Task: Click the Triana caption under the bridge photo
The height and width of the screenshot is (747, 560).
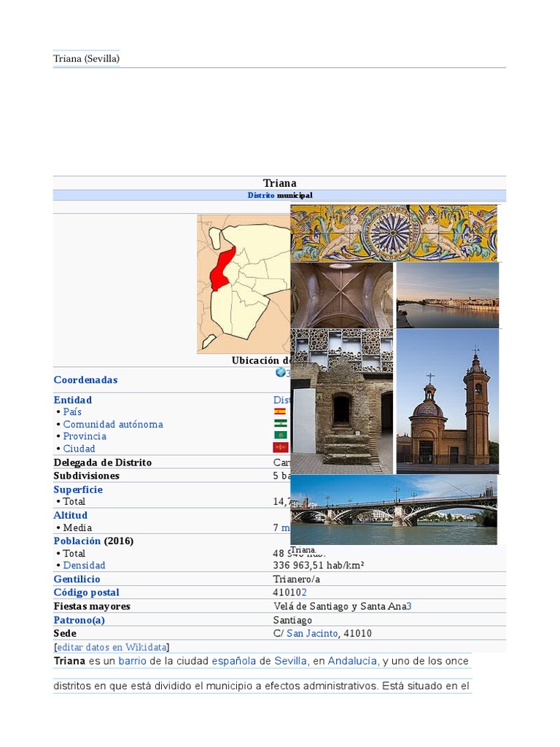Action: (303, 550)
